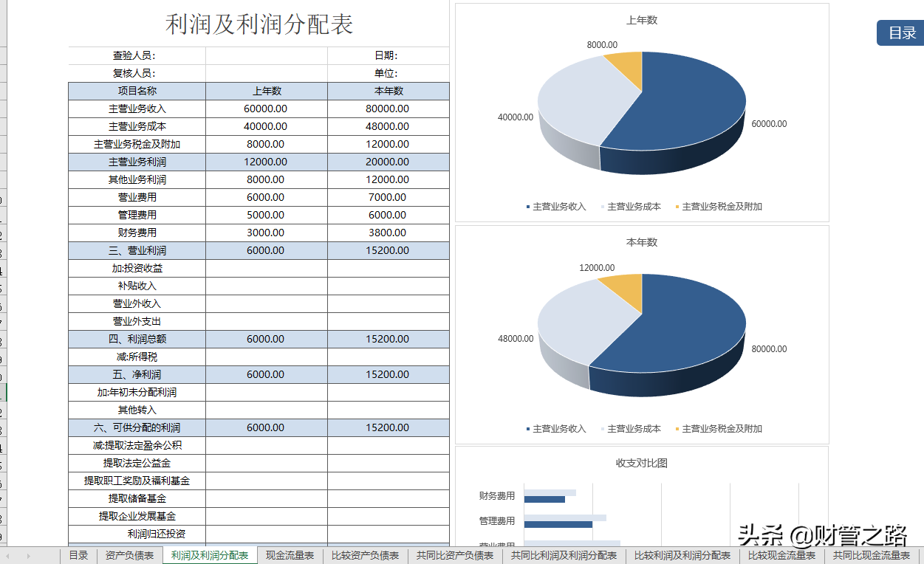
Task: Select the 5000.00 cell in 管理费用 row
Action: 267,215
